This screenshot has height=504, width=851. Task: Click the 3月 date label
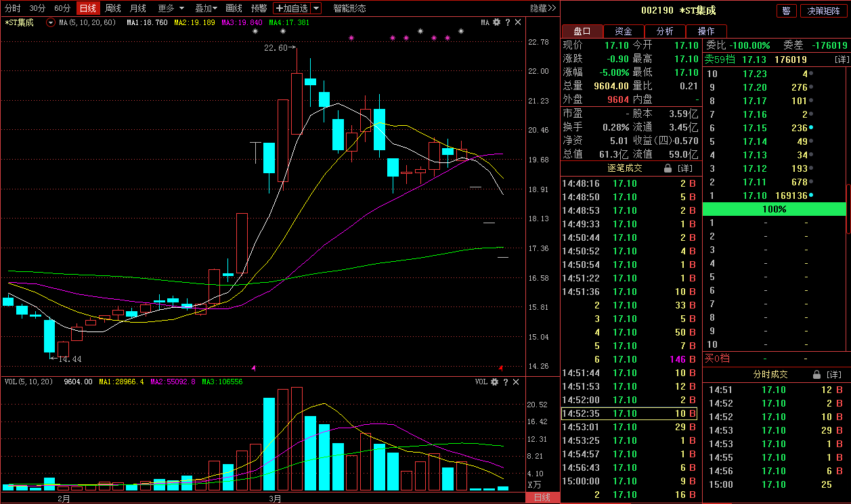click(275, 499)
